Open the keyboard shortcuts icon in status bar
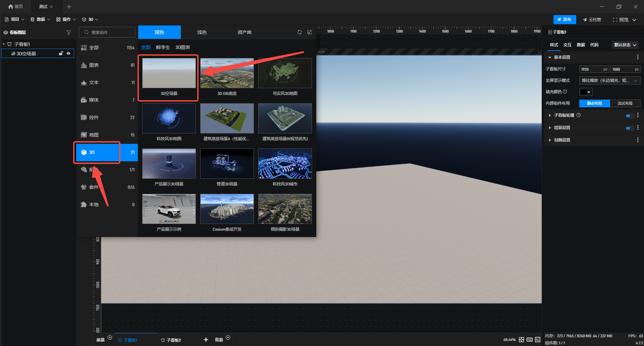The image size is (644, 346). point(530,340)
